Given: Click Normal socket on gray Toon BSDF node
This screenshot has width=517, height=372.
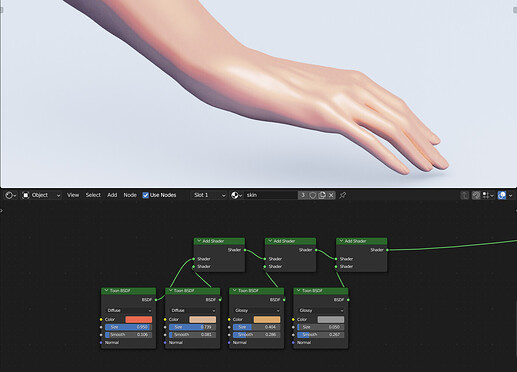Looking at the screenshot, I should (293, 343).
